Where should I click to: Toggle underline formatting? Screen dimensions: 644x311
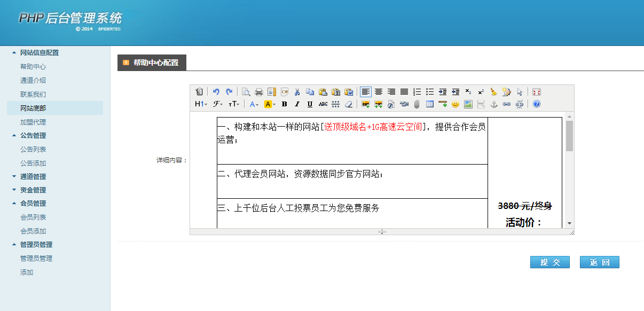pyautogui.click(x=310, y=104)
